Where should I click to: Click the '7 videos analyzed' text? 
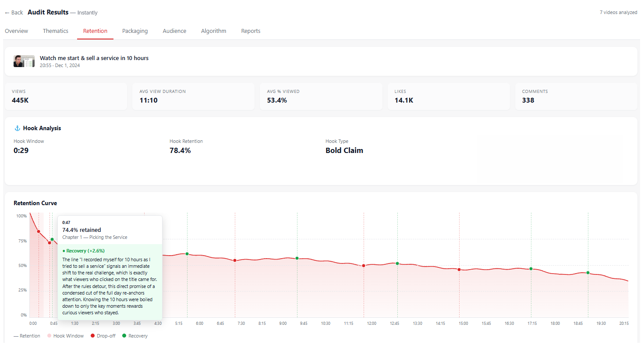(619, 12)
